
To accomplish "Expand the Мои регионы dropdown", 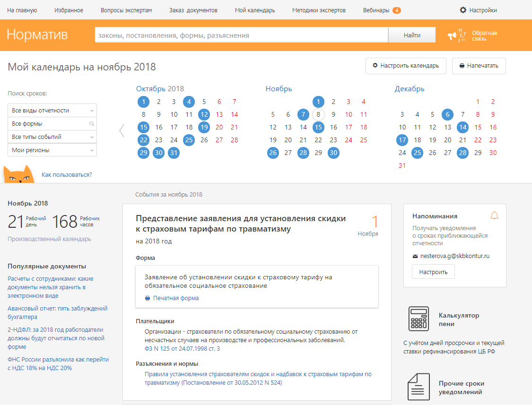I will pos(52,150).
